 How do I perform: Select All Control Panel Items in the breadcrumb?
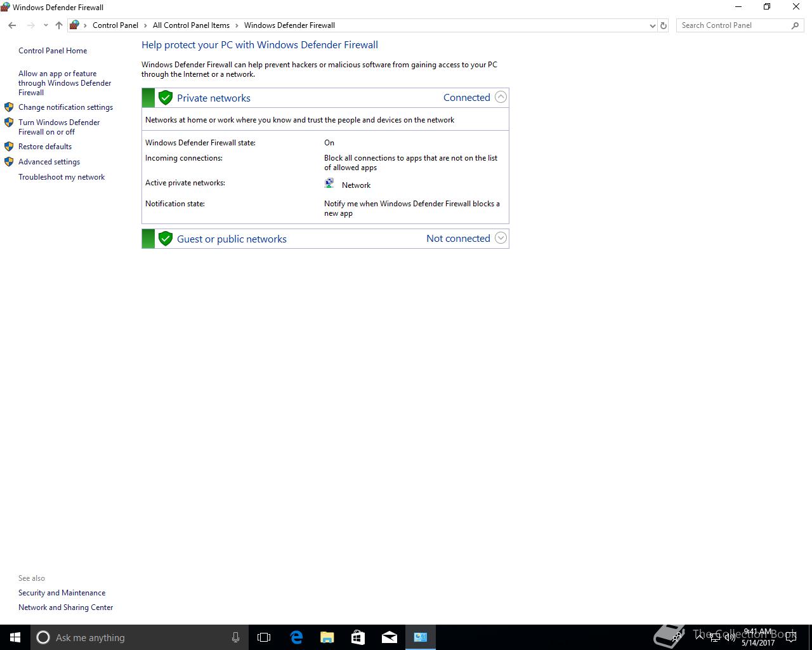pos(191,25)
